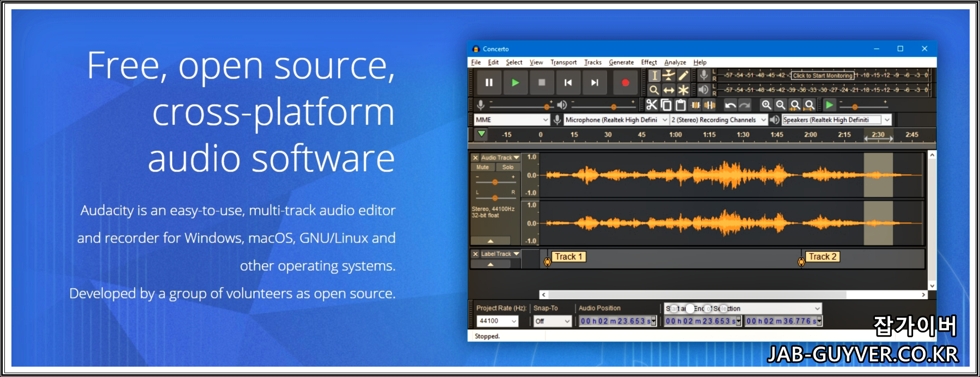Open the Effect menu
The image size is (980, 377).
pos(649,63)
